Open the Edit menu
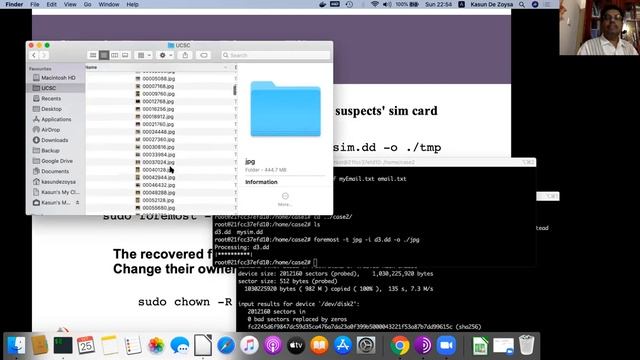The height and width of the screenshot is (360, 640). coord(51,4)
